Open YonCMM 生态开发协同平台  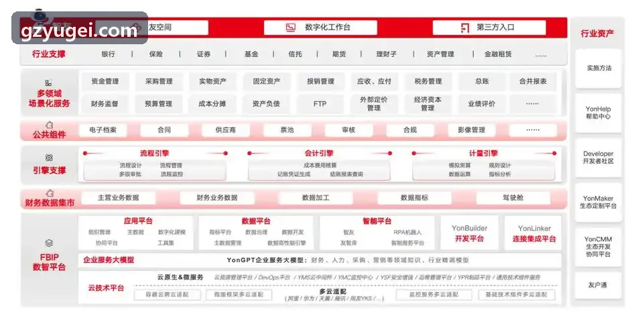(598, 247)
